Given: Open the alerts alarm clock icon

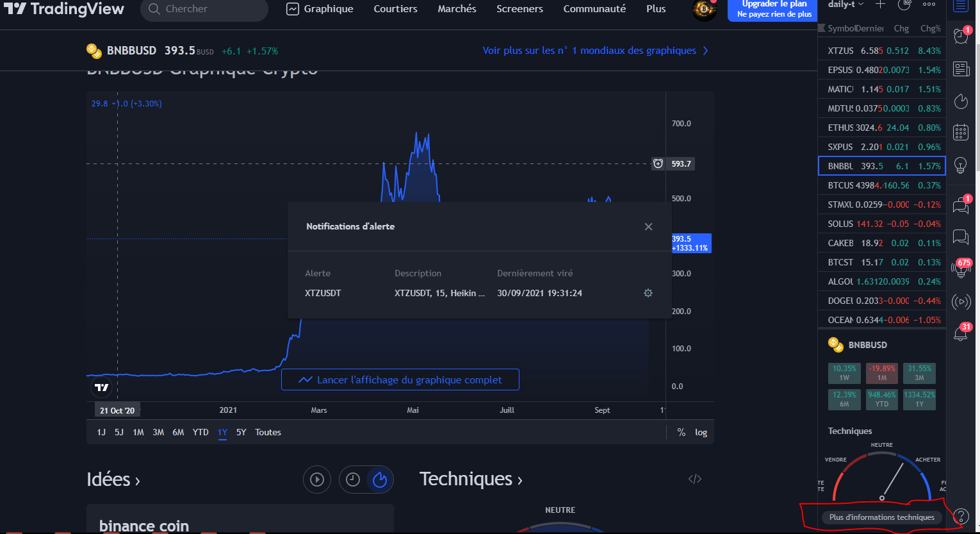Looking at the screenshot, I should point(961,36).
